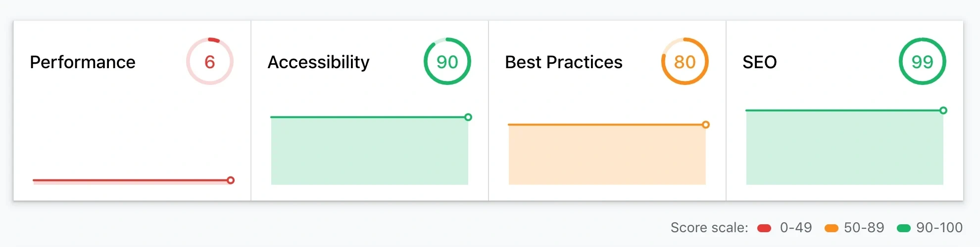
Task: Click the Performance score gauge showing 6
Action: coord(210,62)
